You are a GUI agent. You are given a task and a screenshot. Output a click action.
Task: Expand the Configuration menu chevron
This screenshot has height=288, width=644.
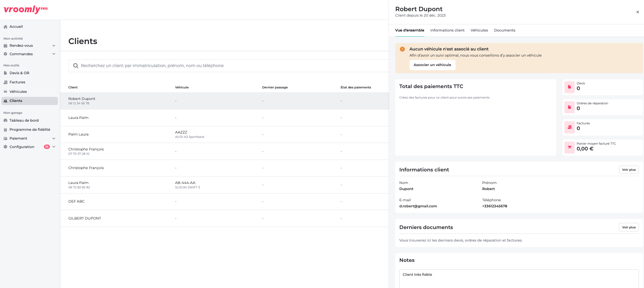(x=54, y=147)
